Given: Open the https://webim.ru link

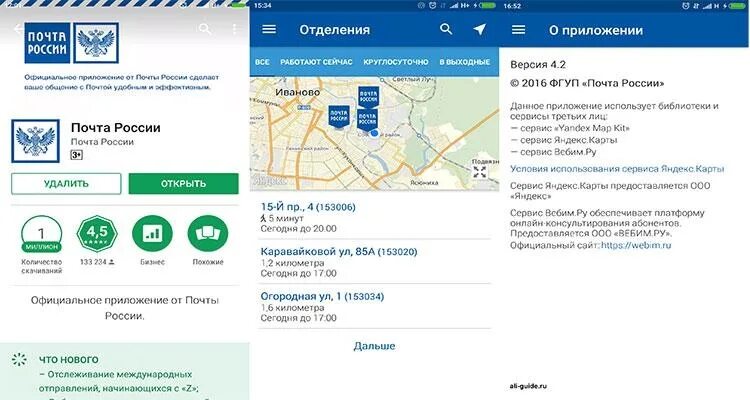Looking at the screenshot, I should [x=636, y=245].
